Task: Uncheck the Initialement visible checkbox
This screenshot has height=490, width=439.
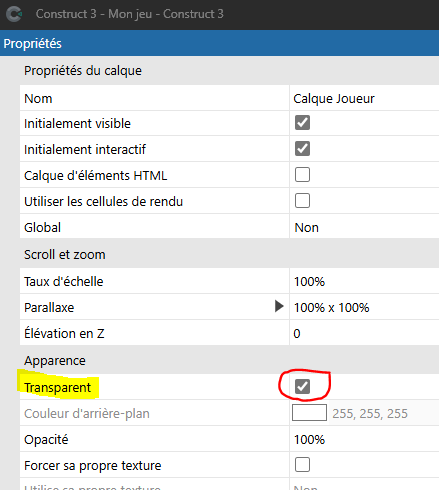Action: (302, 123)
